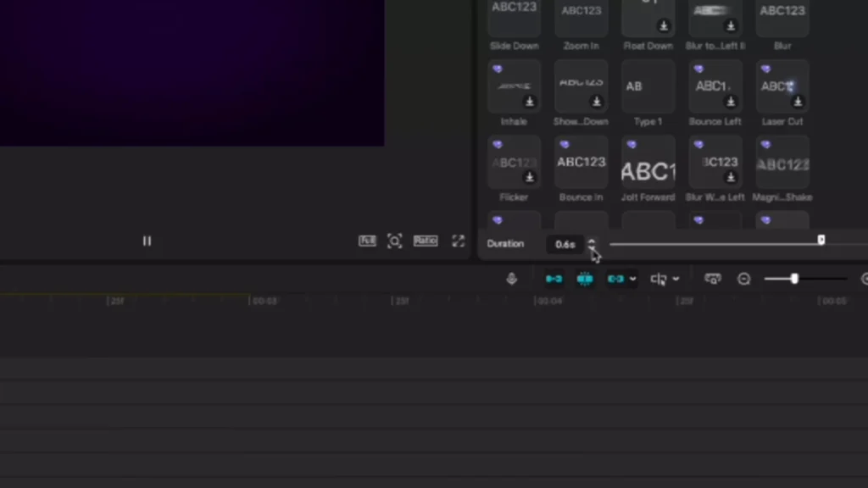Open the preview zoom scan icon
The image size is (868, 488).
(395, 241)
